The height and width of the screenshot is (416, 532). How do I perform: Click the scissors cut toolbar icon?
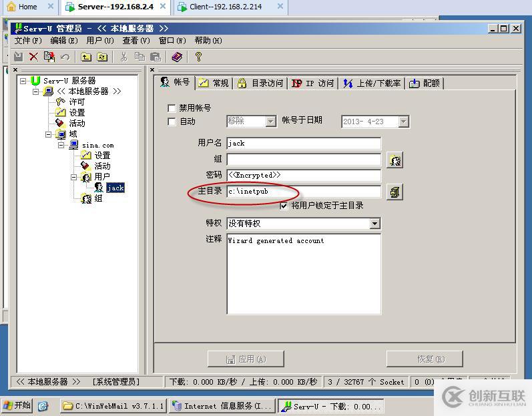point(124,57)
